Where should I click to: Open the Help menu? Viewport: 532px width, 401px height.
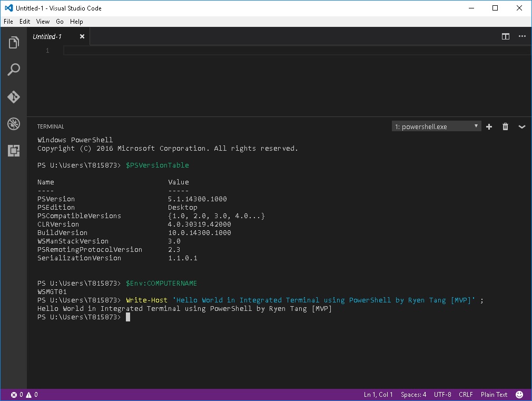[x=76, y=22]
